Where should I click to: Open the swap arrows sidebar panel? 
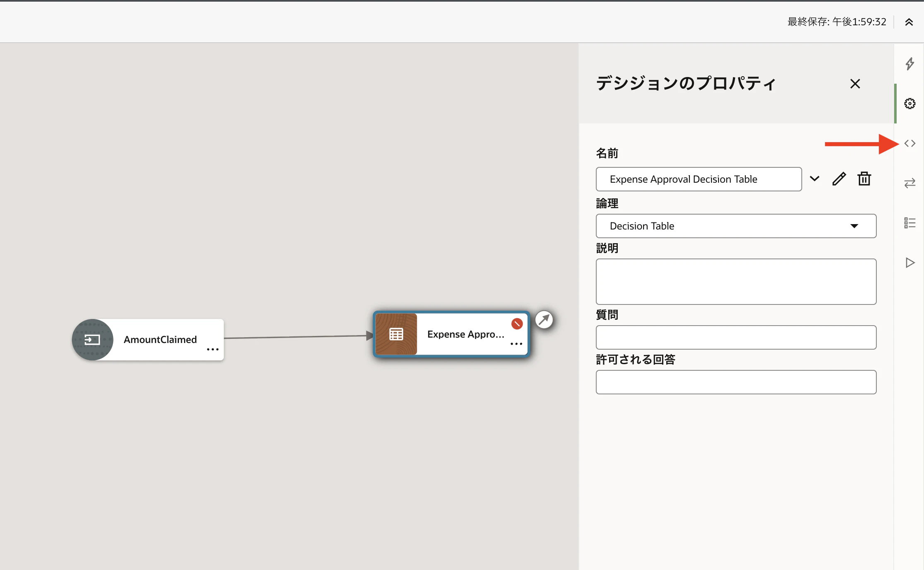coord(909,183)
